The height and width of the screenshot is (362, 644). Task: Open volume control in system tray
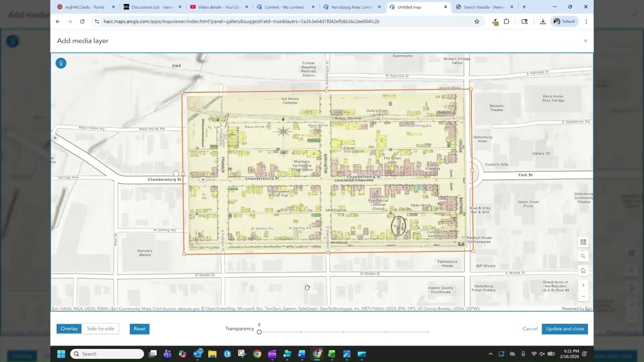542,354
